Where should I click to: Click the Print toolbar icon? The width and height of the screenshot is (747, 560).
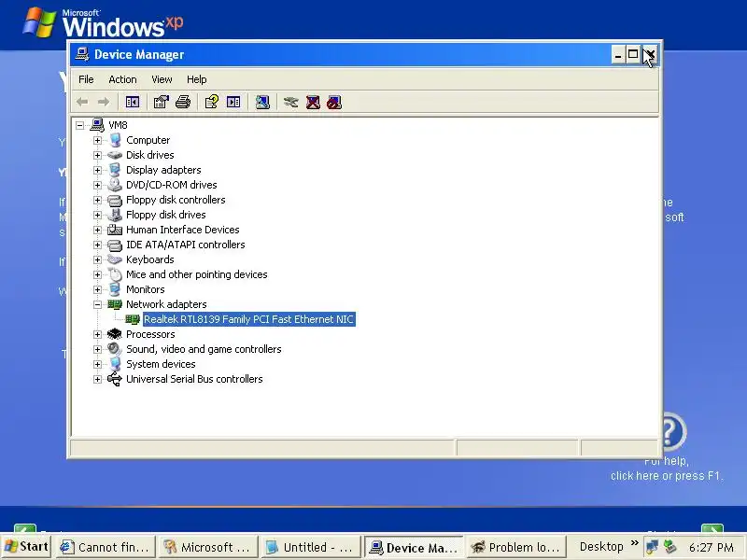pyautogui.click(x=183, y=102)
